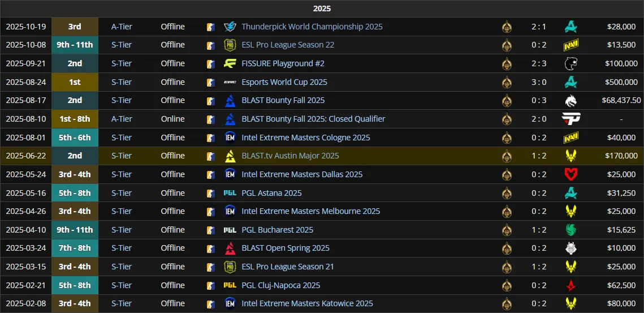Image resolution: width=644 pixels, height=313 pixels.
Task: Click date 2025-02-08
Action: tap(26, 303)
